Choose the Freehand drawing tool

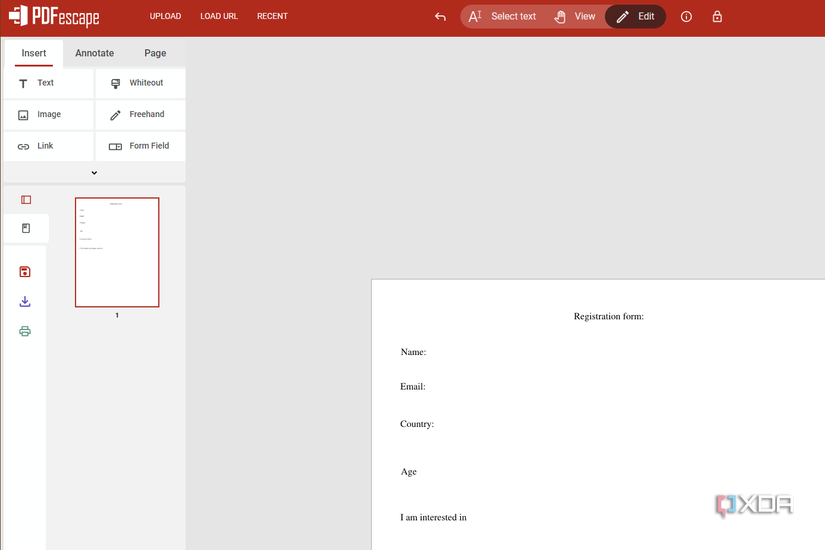[x=140, y=115]
